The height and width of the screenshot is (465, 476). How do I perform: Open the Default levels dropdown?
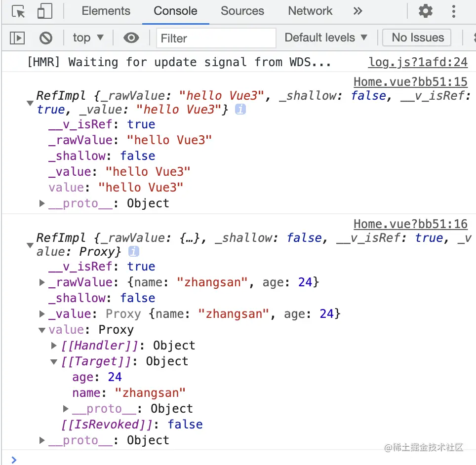tap(326, 38)
